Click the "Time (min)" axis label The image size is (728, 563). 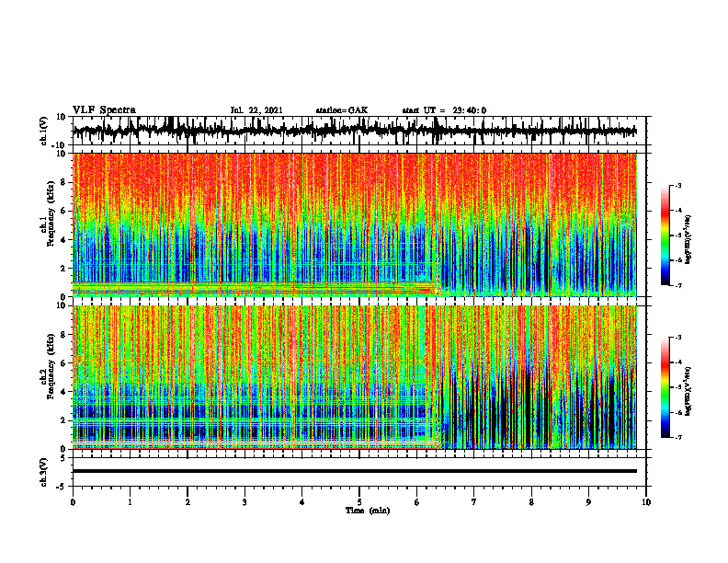(x=368, y=511)
